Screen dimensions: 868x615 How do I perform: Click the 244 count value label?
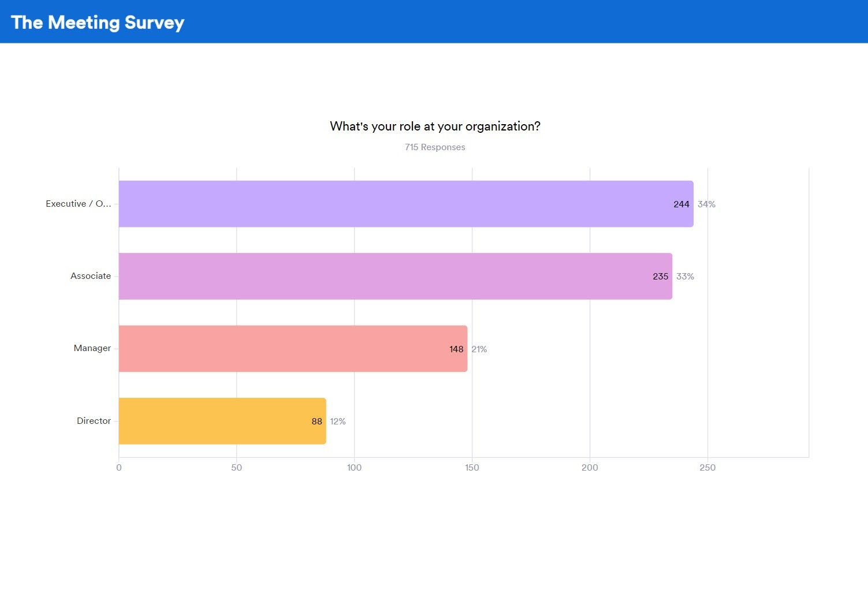pos(681,204)
